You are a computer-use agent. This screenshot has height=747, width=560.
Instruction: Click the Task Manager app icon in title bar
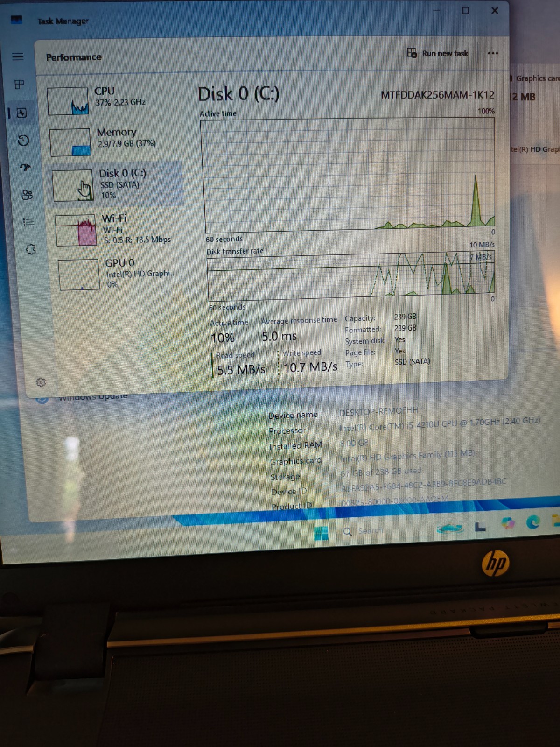[16, 20]
